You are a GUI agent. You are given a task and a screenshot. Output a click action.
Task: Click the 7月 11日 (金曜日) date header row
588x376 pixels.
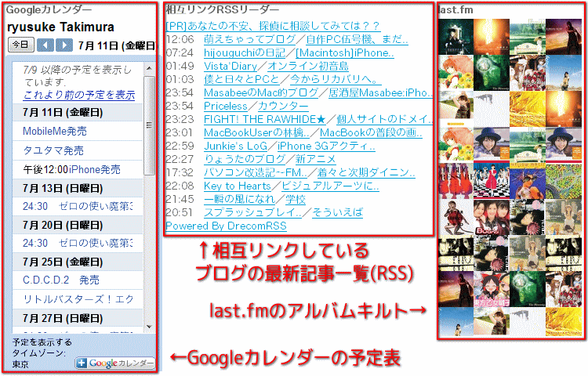78,113
